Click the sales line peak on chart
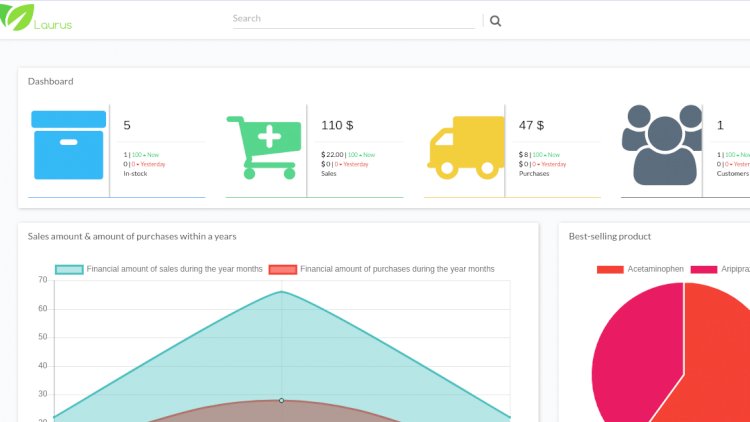The width and height of the screenshot is (750, 422). 281,291
